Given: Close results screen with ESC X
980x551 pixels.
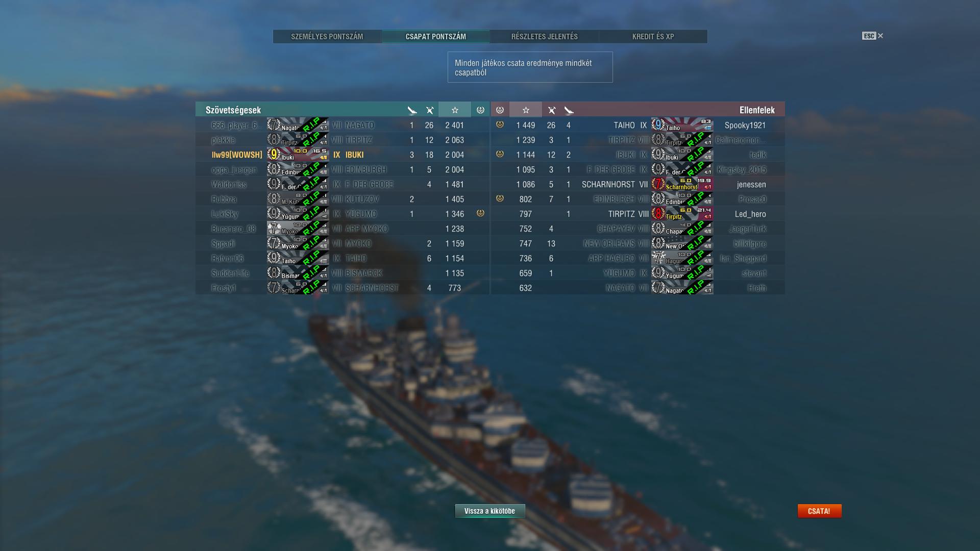Looking at the screenshot, I should [x=873, y=36].
